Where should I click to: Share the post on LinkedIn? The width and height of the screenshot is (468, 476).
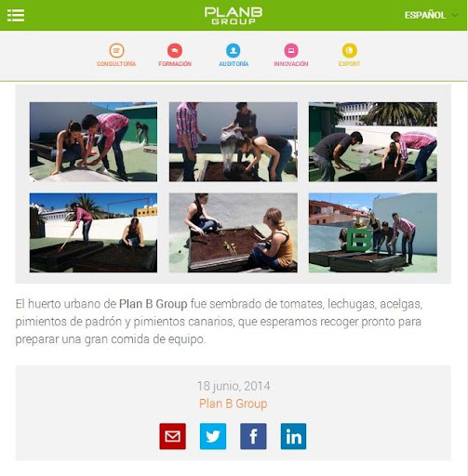pos(293,436)
